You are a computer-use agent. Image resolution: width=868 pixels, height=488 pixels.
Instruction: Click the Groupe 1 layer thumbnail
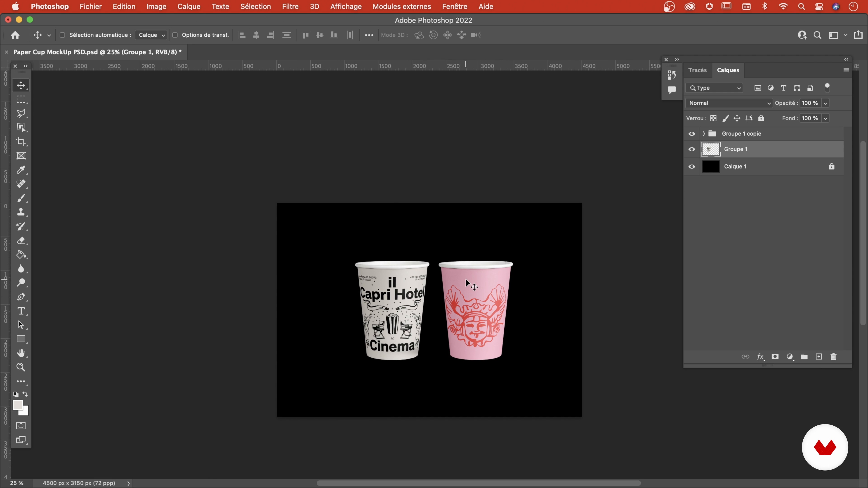(711, 149)
